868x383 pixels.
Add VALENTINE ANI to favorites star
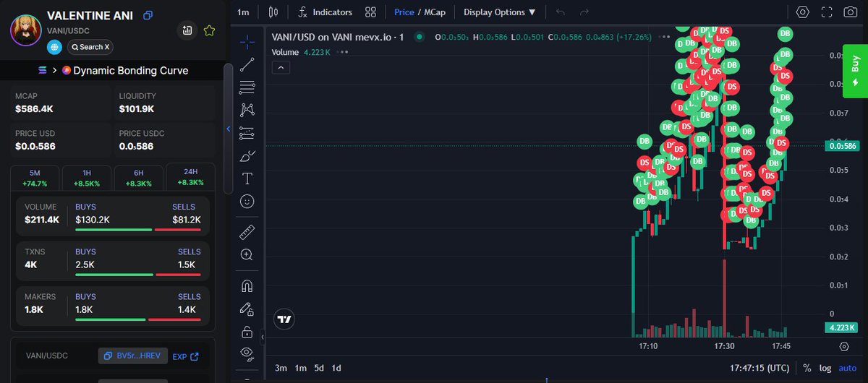(x=209, y=30)
